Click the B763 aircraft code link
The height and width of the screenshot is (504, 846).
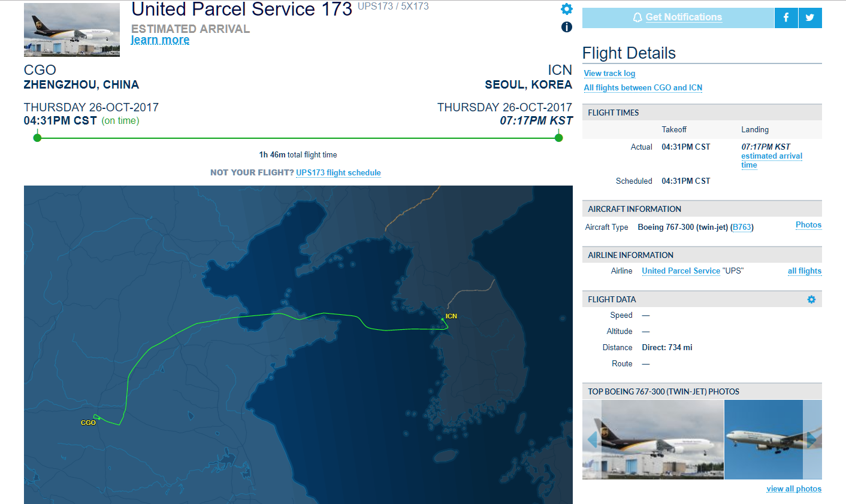click(742, 227)
